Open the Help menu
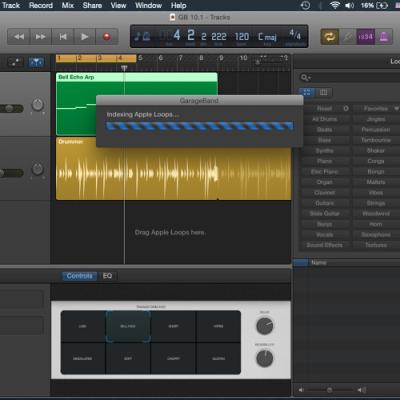Image resolution: width=400 pixels, height=400 pixels. pyautogui.click(x=178, y=5)
